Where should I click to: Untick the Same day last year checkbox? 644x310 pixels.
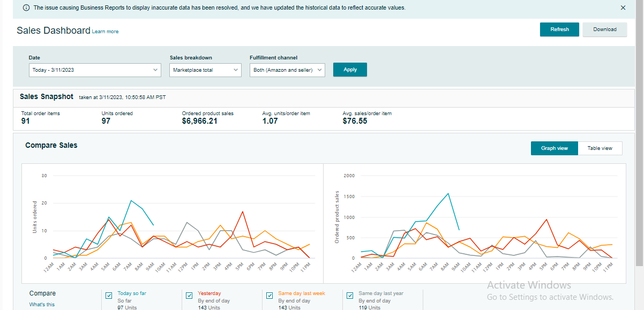pos(350,295)
